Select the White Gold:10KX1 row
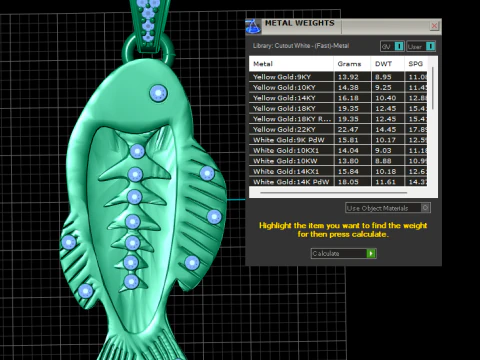The width and height of the screenshot is (480, 360). coord(338,151)
